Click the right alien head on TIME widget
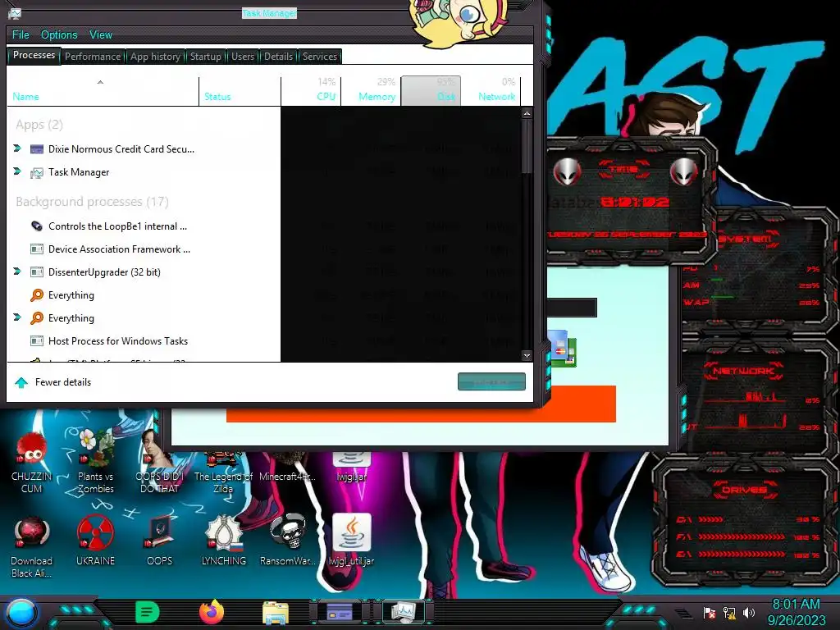Screen dimensions: 840x630 (x=683, y=171)
